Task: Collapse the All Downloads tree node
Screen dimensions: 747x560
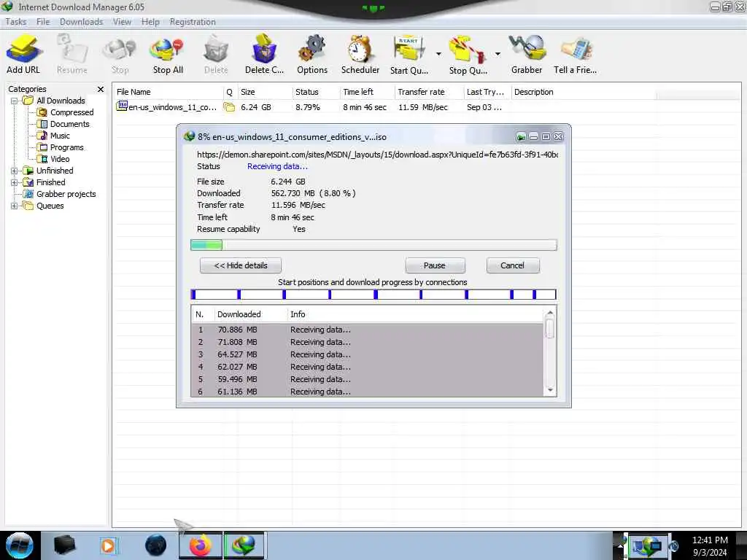Action: tap(15, 101)
